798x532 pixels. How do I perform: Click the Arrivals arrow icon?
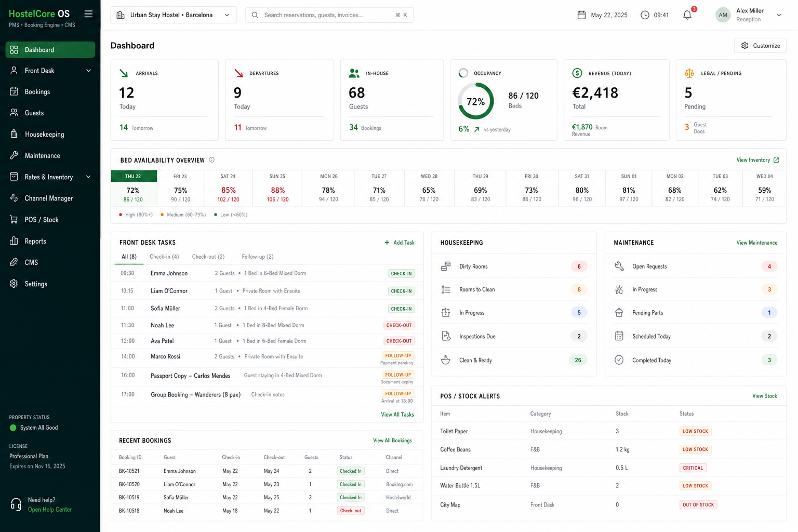tap(124, 73)
